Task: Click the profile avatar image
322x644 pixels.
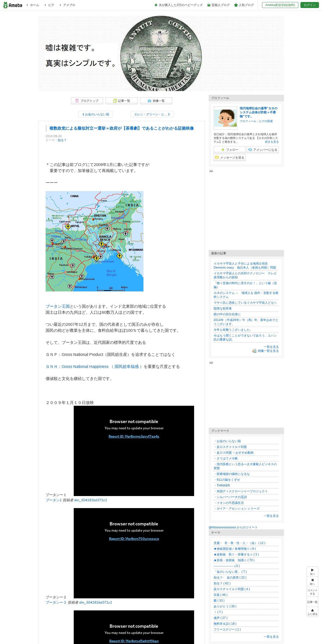Action: click(225, 118)
